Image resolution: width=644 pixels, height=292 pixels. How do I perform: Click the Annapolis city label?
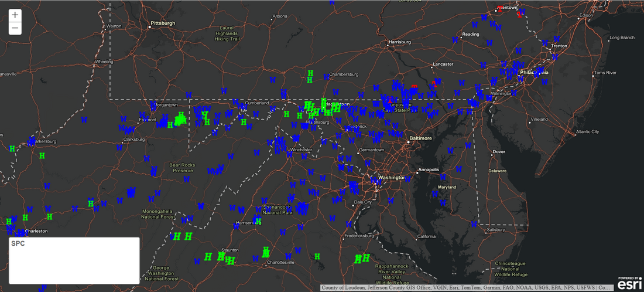(429, 169)
